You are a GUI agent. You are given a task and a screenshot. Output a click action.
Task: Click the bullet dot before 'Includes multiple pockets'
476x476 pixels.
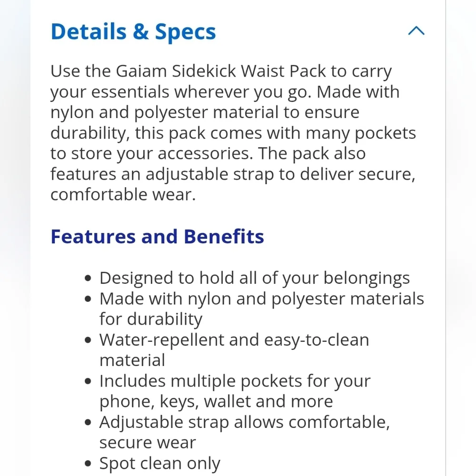tap(88, 381)
